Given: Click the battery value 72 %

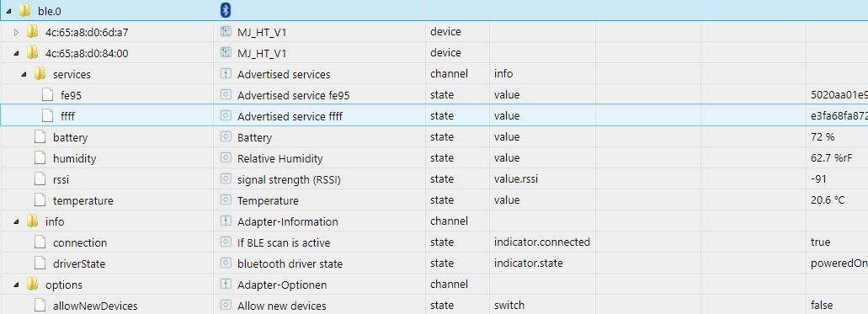Looking at the screenshot, I should (x=822, y=137).
